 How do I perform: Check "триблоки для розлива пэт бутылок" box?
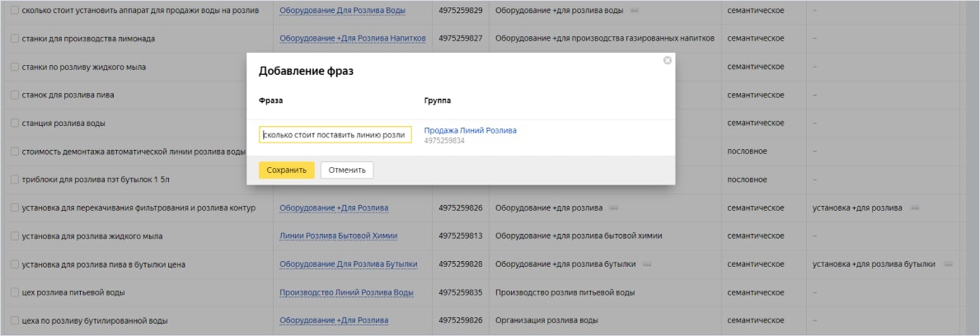click(15, 180)
